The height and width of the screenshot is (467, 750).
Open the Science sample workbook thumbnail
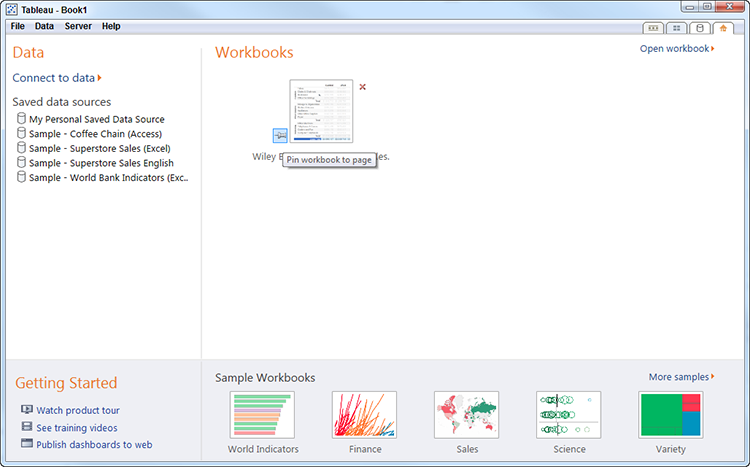click(569, 415)
